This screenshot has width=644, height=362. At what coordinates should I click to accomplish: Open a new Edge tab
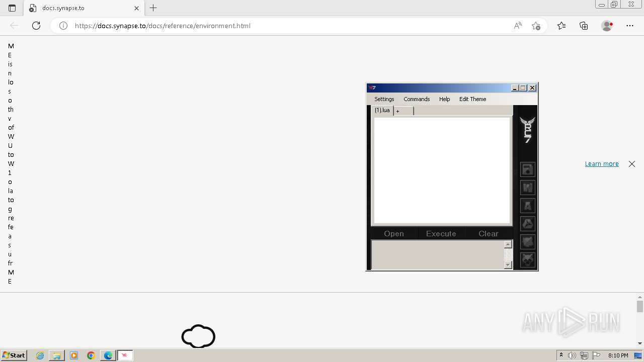[153, 8]
